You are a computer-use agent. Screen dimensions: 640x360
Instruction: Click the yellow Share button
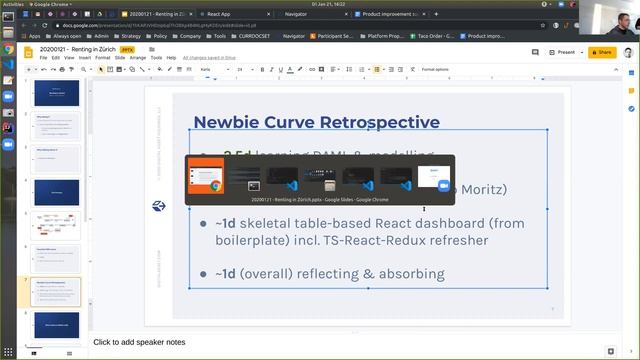[602, 52]
